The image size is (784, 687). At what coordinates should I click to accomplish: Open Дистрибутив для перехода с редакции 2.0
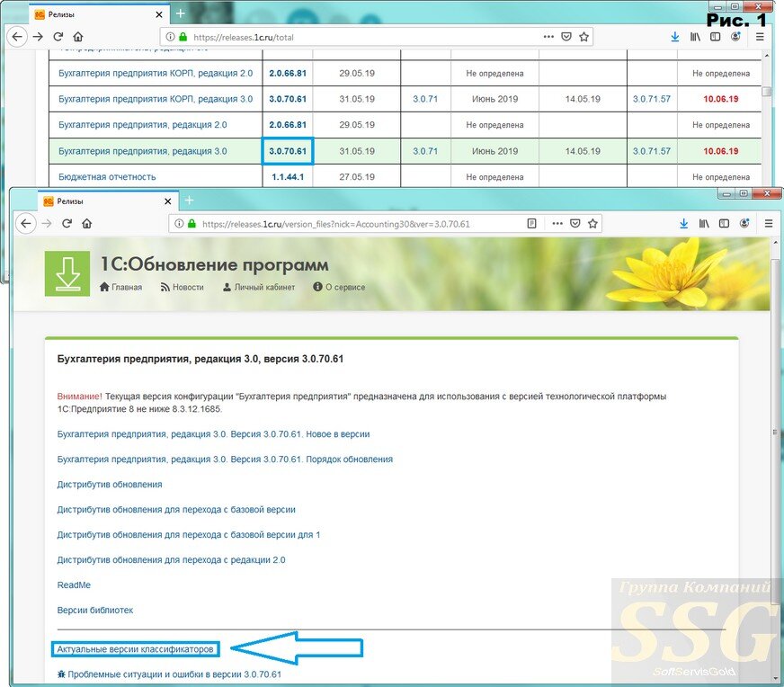click(x=171, y=559)
